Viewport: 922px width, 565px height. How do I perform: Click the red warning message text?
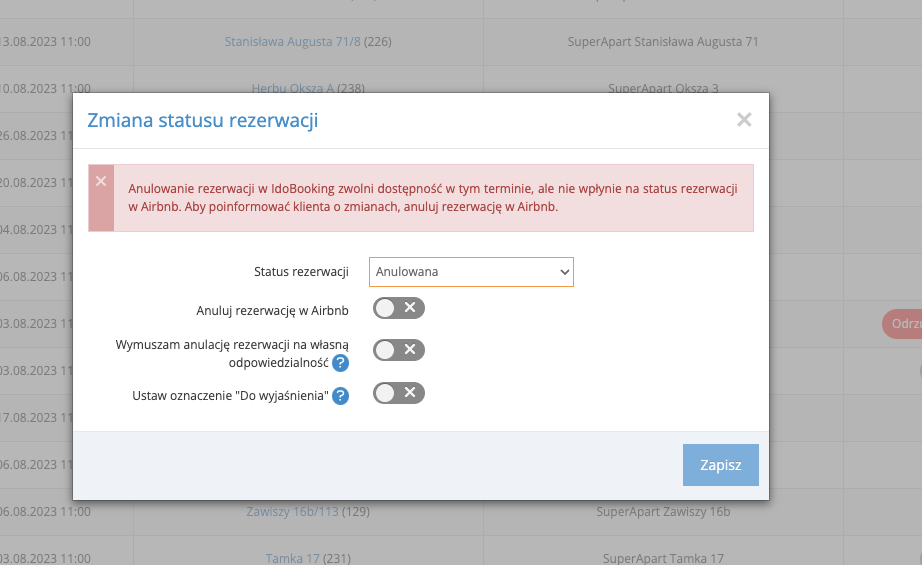coord(433,198)
